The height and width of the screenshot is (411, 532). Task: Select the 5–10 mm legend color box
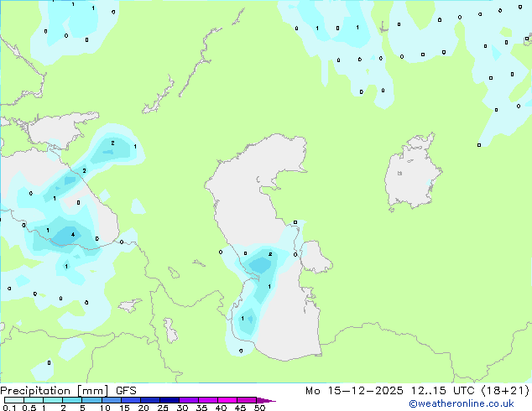pos(92,400)
